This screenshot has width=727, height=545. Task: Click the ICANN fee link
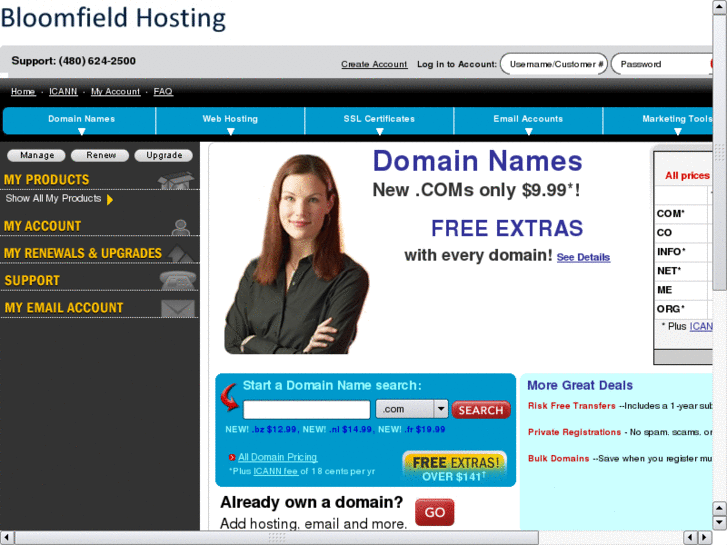(275, 471)
